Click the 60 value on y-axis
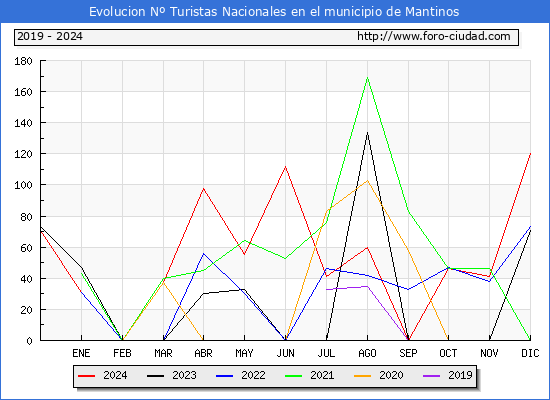The image size is (550, 400). pyautogui.click(x=26, y=248)
